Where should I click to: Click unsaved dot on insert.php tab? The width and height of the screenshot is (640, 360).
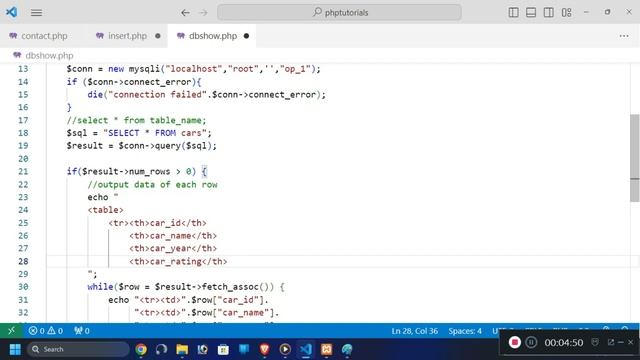158,36
